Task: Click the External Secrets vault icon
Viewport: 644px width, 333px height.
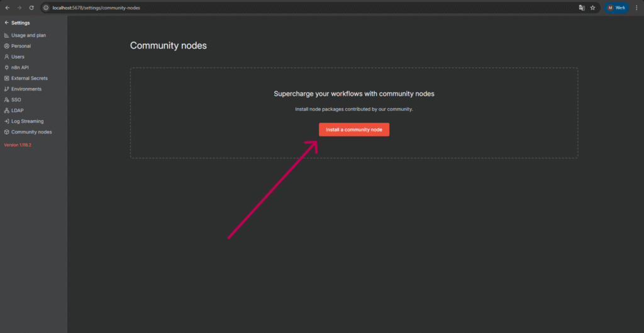Action: 6,78
